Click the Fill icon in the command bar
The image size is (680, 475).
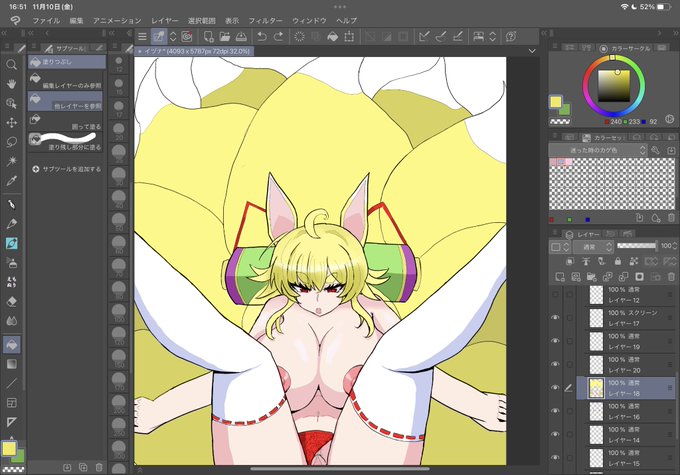click(333, 37)
